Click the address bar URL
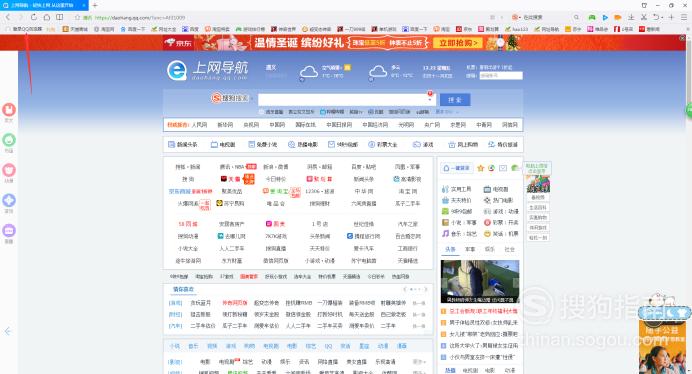 point(139,18)
